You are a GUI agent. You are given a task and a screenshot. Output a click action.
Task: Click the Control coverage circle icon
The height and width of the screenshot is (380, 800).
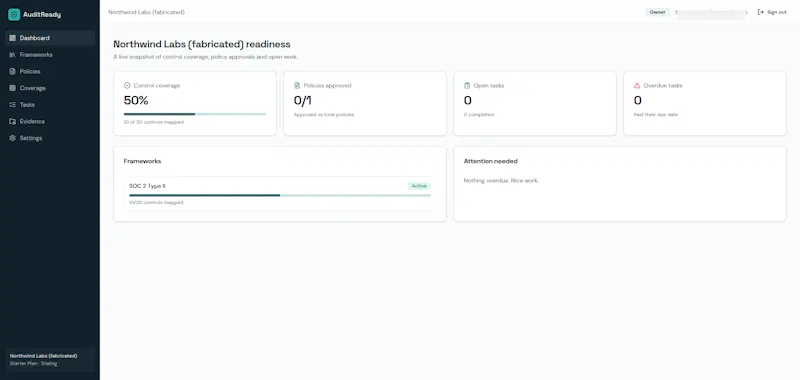point(127,86)
